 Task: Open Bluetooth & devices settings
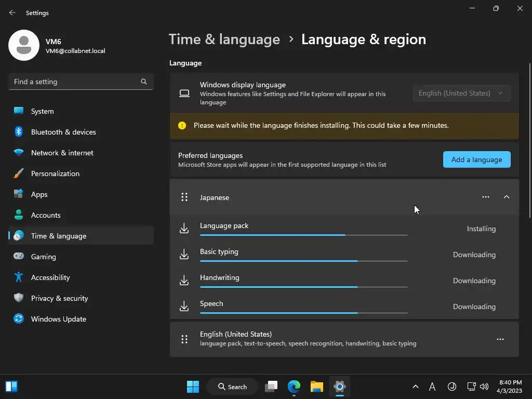tap(81, 131)
